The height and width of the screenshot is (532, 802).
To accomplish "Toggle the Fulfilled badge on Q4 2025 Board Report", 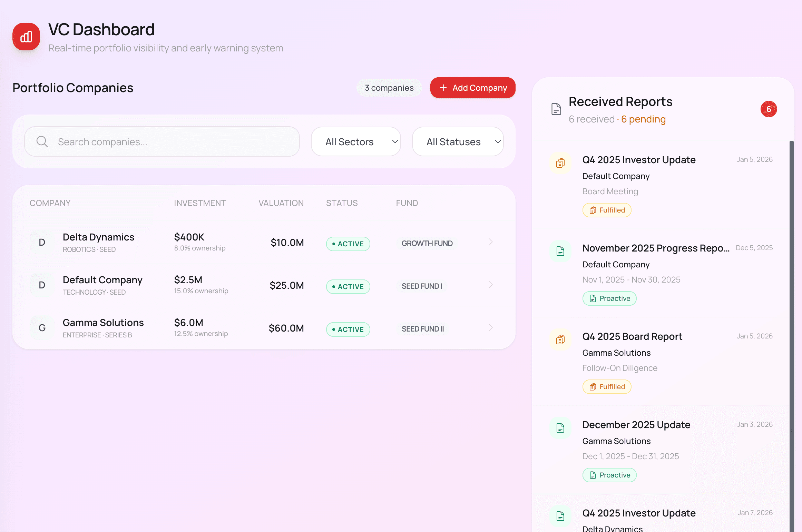I will pyautogui.click(x=607, y=386).
